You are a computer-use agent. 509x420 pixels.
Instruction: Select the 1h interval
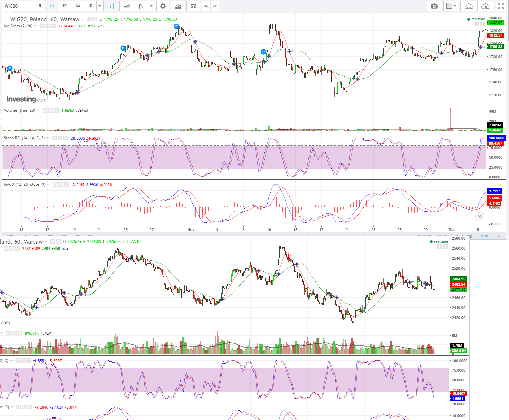point(52,6)
